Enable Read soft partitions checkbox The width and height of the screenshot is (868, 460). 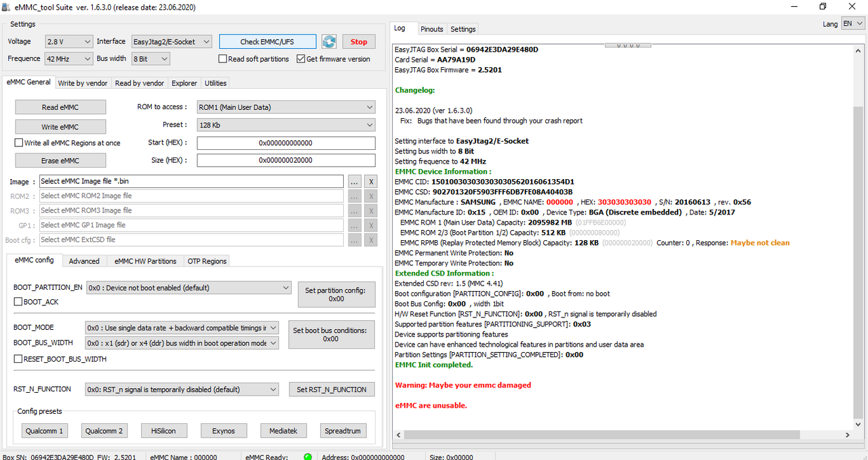(222, 59)
